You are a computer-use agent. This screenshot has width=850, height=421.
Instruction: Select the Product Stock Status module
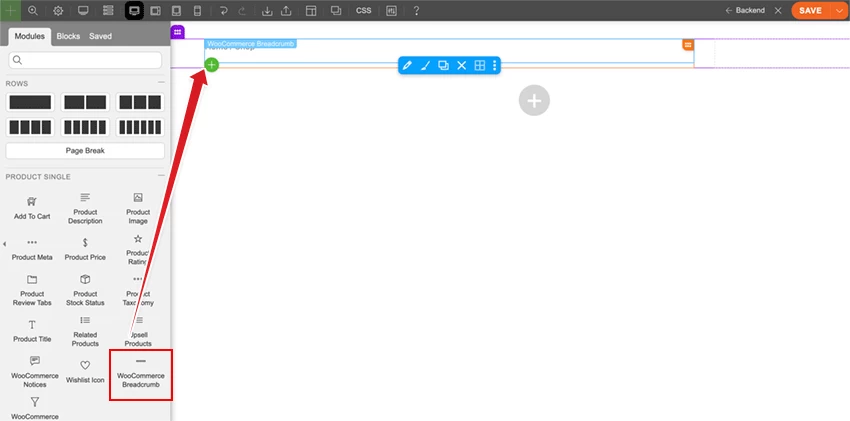click(85, 290)
